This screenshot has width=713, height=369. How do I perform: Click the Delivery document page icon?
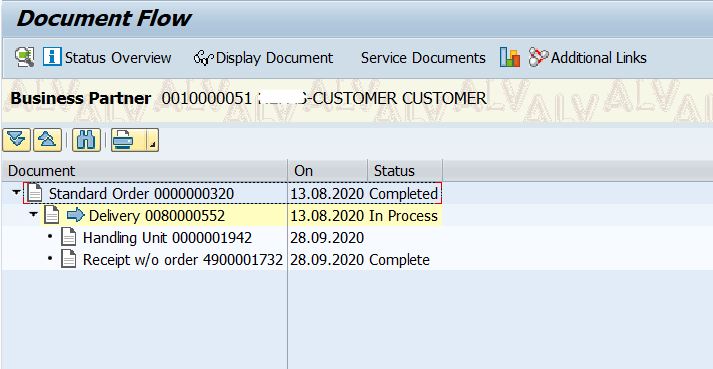[x=52, y=215]
